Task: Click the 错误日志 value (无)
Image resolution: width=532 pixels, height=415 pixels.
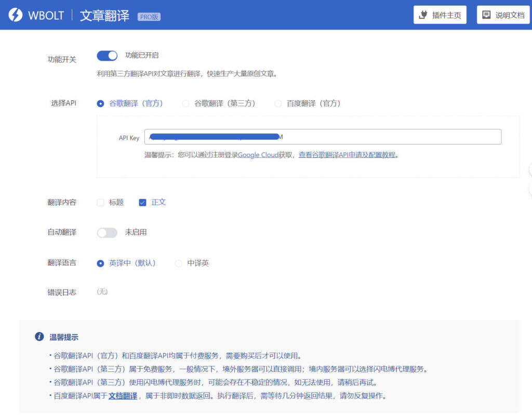Action: point(102,292)
